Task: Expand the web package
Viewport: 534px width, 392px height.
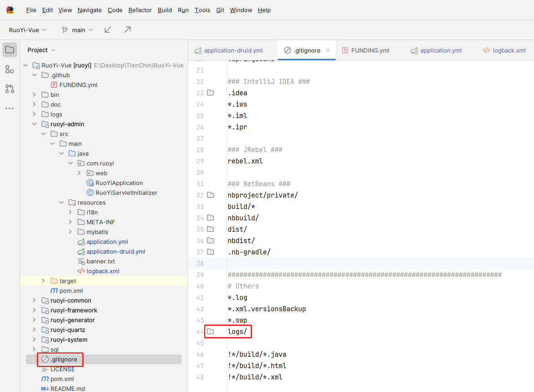Action: [80, 173]
